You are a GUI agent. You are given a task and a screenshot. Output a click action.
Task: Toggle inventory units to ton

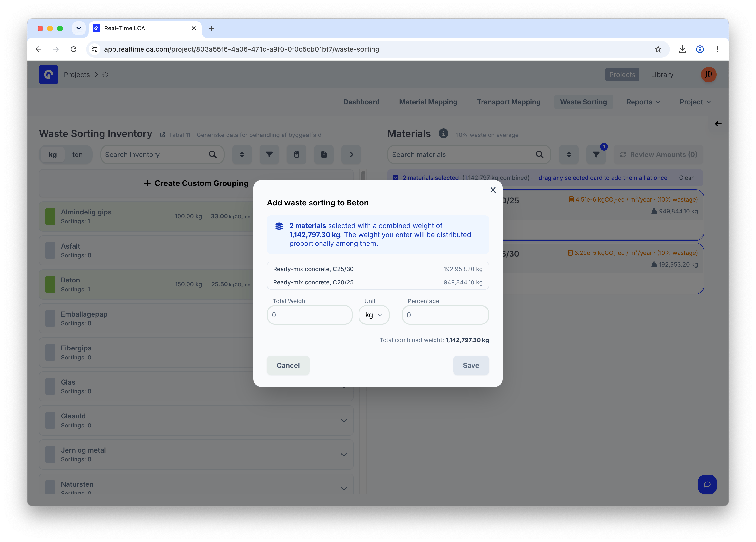point(77,155)
